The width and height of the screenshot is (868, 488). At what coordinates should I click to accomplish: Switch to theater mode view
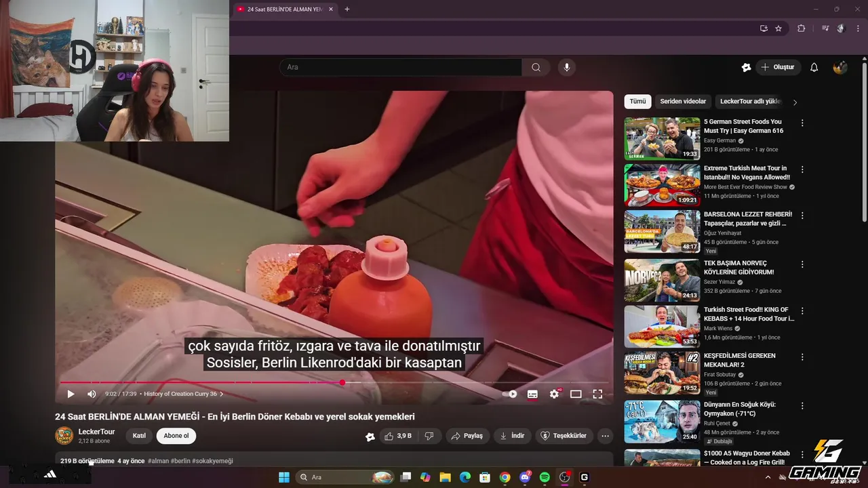[x=576, y=394]
